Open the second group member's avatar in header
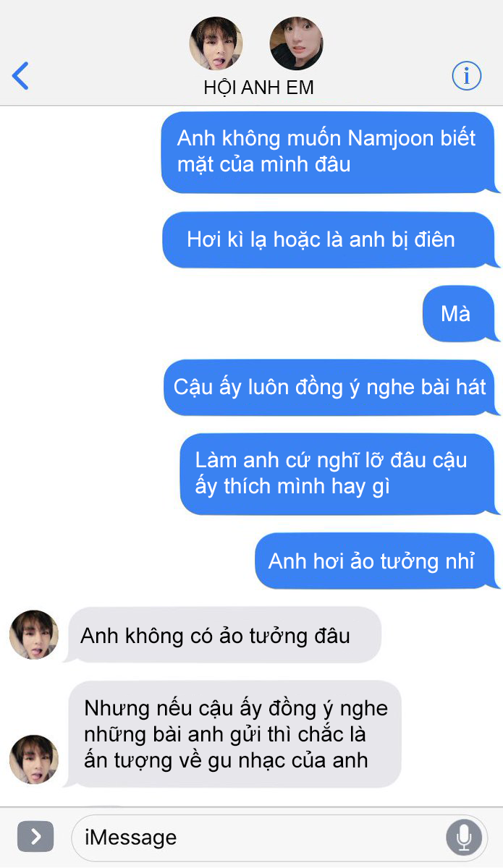Viewport: 503px width, 868px height. point(297,43)
